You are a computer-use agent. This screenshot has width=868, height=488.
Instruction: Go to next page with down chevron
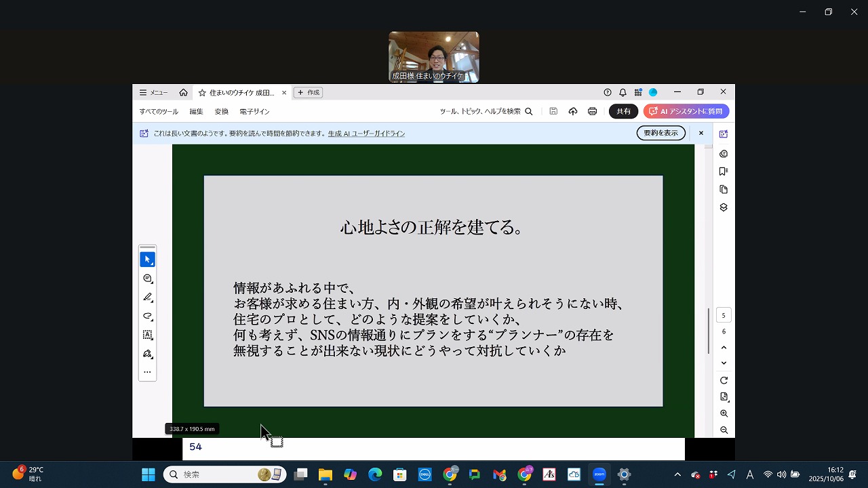(x=724, y=363)
